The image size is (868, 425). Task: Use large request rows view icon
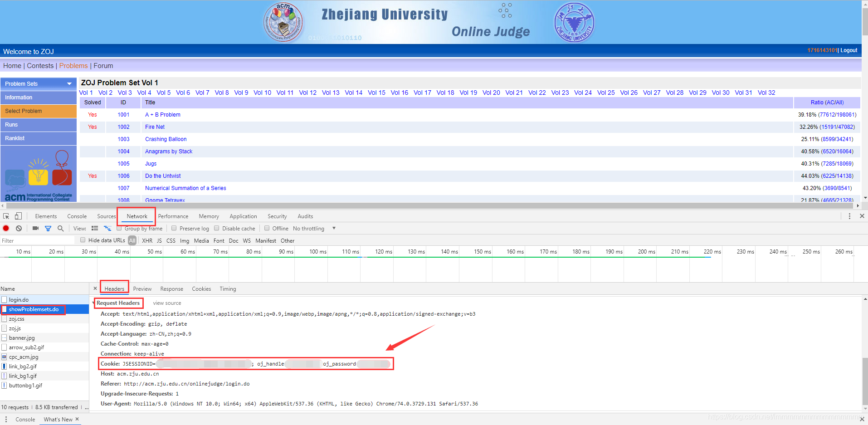pyautogui.click(x=95, y=228)
